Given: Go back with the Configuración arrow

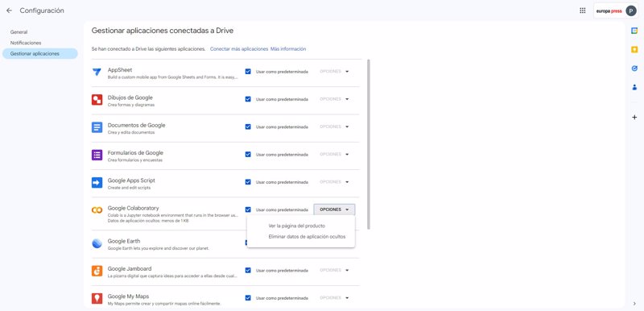Looking at the screenshot, I should [9, 10].
